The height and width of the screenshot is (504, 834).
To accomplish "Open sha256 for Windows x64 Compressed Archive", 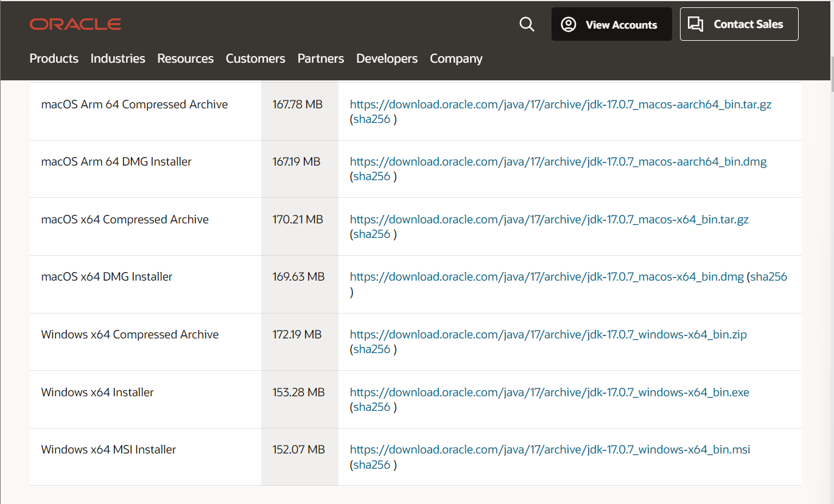I will point(371,349).
